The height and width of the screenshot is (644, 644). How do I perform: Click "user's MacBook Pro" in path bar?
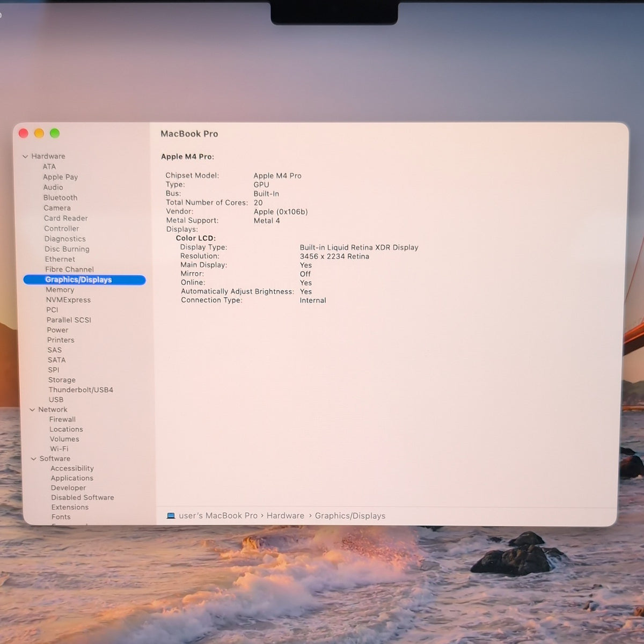(x=218, y=516)
